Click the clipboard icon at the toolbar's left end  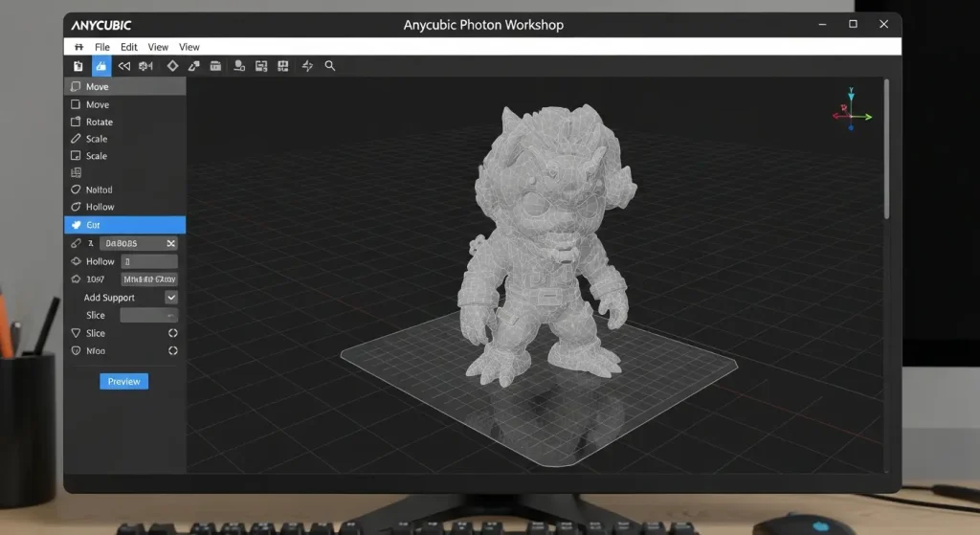(x=78, y=66)
